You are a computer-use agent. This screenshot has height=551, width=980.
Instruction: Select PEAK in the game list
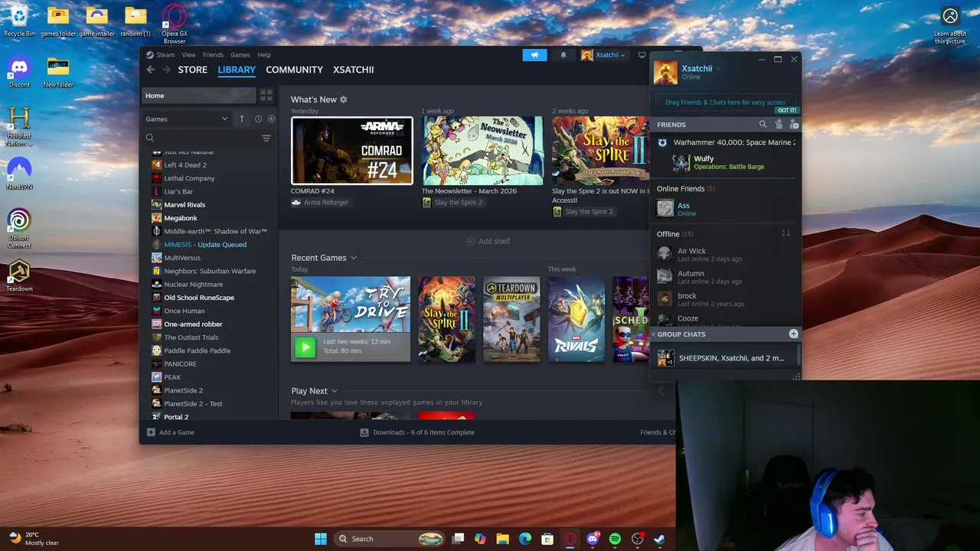click(172, 377)
